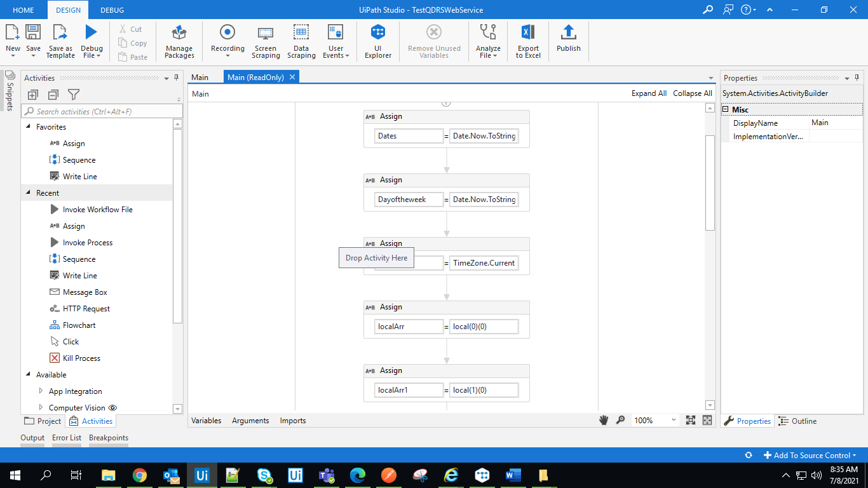Select the pan hand tool
868x488 pixels.
(x=604, y=420)
